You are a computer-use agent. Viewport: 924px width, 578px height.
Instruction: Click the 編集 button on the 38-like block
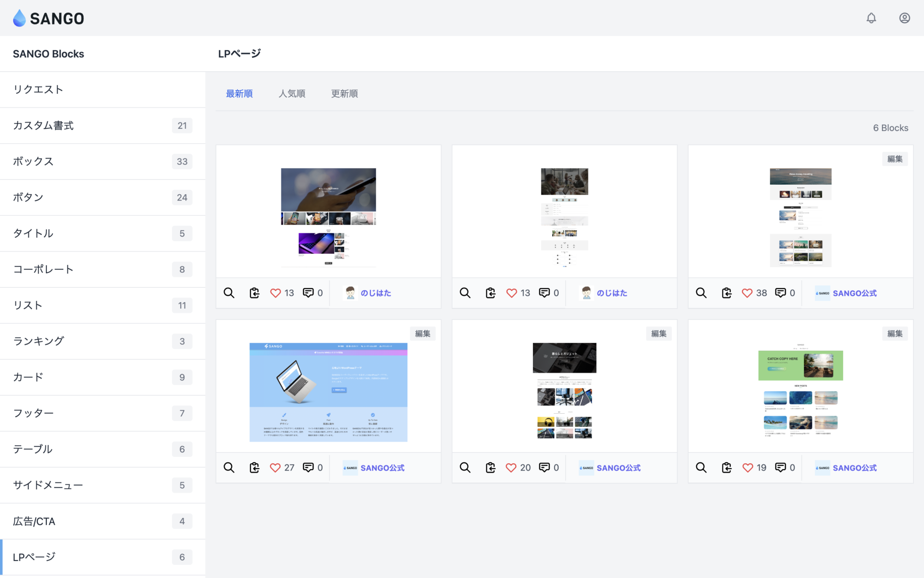click(895, 158)
